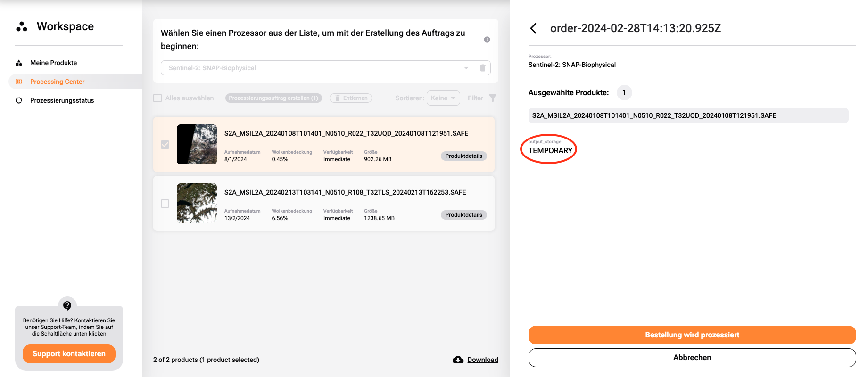Click the help question mark icon
This screenshot has height=377, width=868.
click(67, 305)
